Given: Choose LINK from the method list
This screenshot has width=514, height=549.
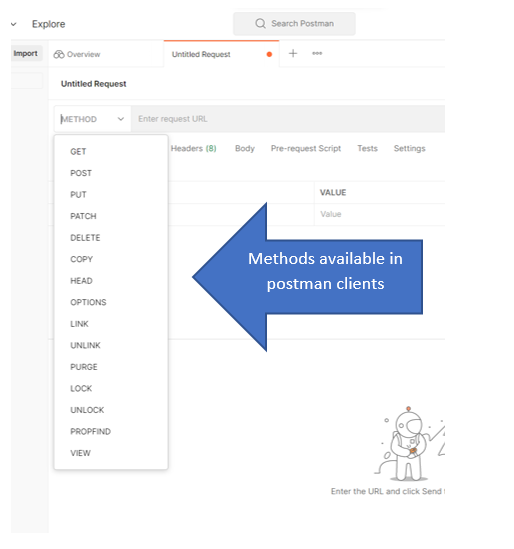Looking at the screenshot, I should [x=111, y=324].
